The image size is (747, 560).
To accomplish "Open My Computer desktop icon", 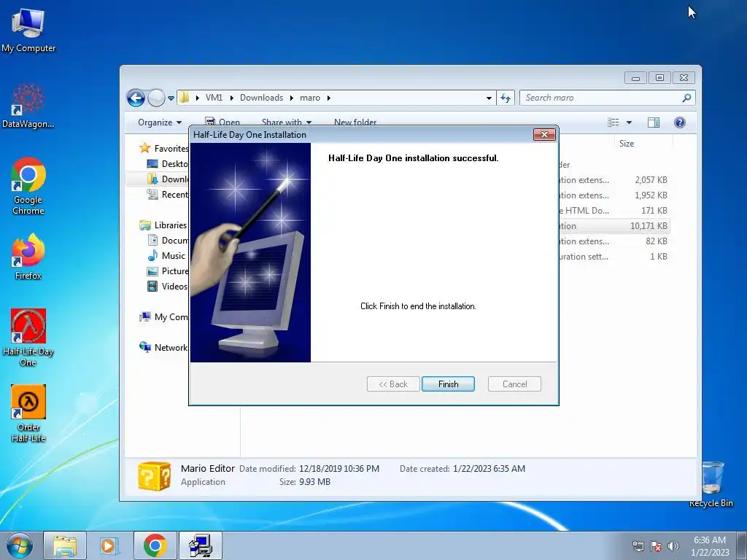I will point(28,31).
